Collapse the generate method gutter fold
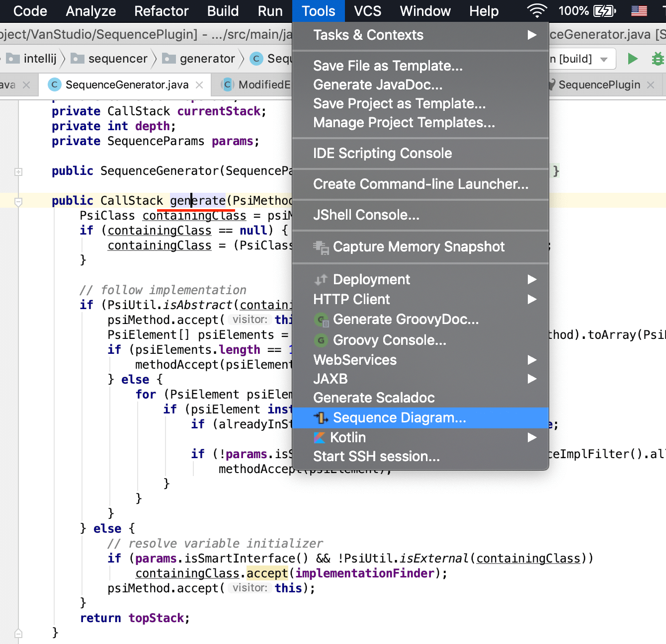Viewport: 666px width, 644px height. tap(18, 202)
